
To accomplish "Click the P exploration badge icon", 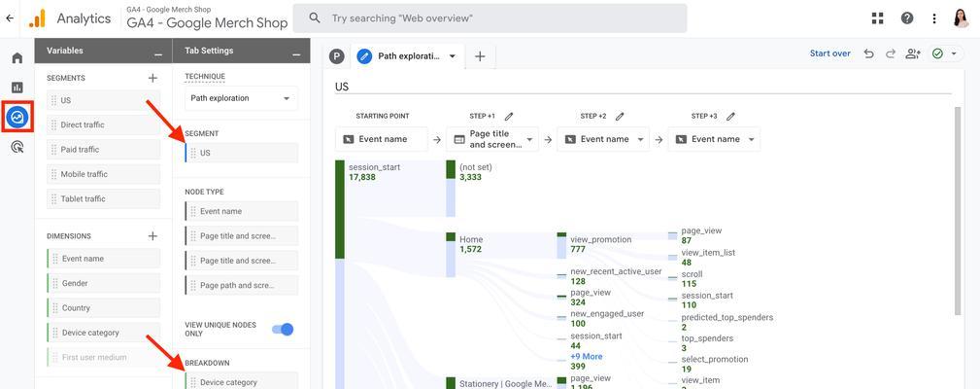I will pyautogui.click(x=337, y=56).
